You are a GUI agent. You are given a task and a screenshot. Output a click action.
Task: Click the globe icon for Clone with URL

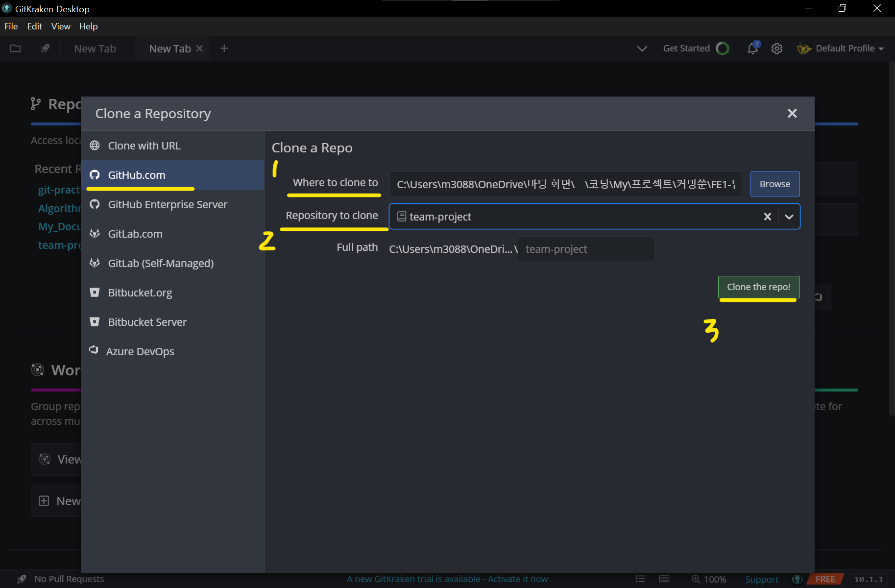[x=95, y=146]
